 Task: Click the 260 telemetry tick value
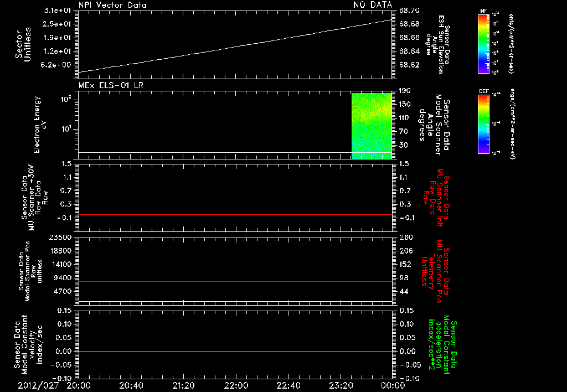(x=406, y=237)
